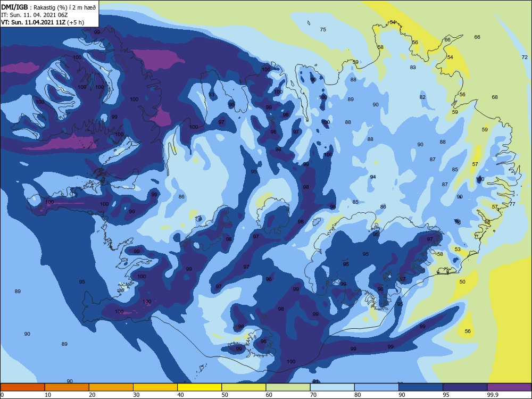Click the 0–10 dark orange legend swatch

[x=22, y=387]
